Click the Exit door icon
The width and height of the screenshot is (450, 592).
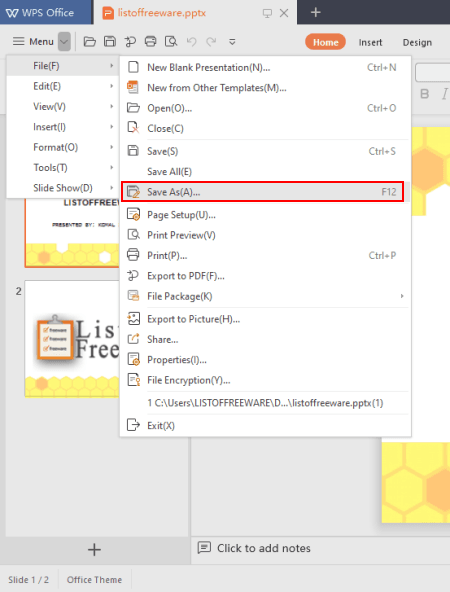pyautogui.click(x=133, y=426)
